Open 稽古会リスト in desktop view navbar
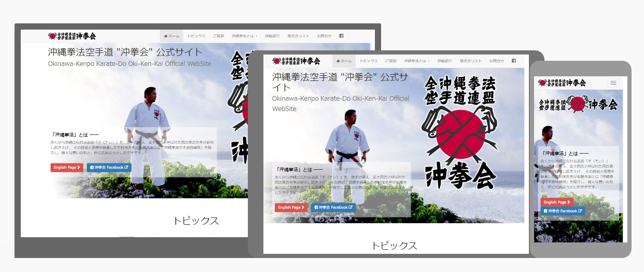This screenshot has height=272, width=644. [298, 36]
